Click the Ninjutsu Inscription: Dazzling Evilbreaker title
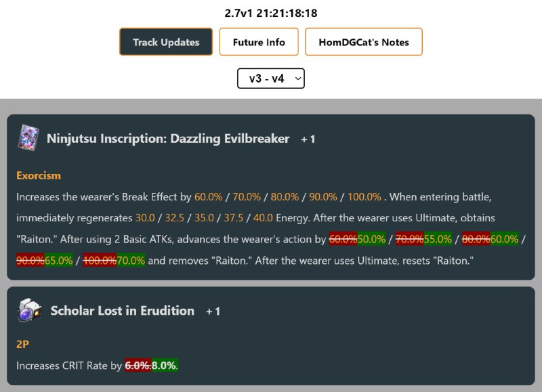Image resolution: width=542 pixels, height=392 pixels. click(168, 139)
